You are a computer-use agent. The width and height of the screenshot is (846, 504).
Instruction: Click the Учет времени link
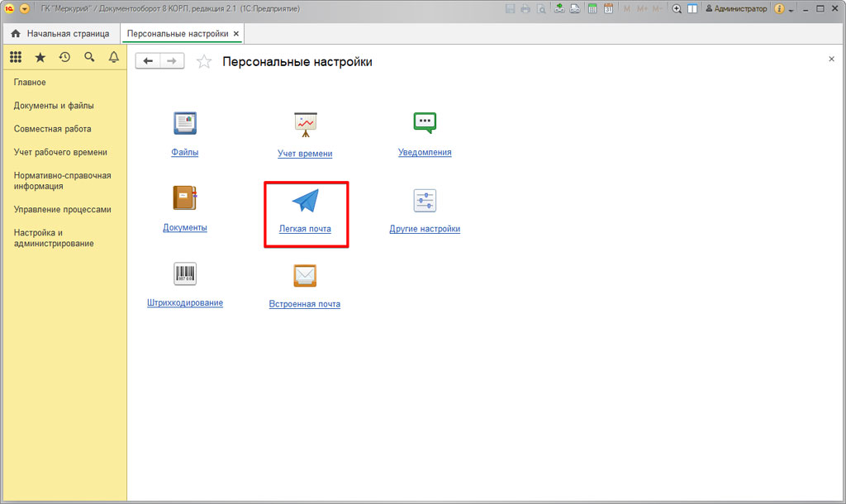pyautogui.click(x=305, y=154)
